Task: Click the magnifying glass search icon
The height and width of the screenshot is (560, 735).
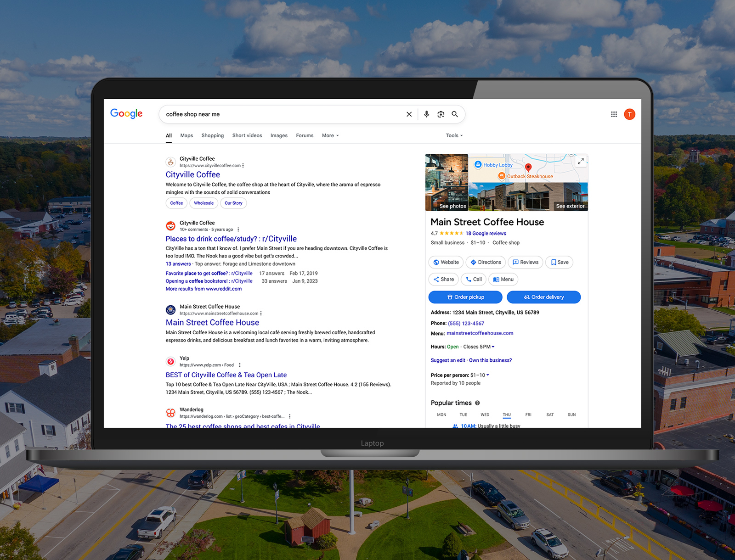Action: (x=455, y=114)
